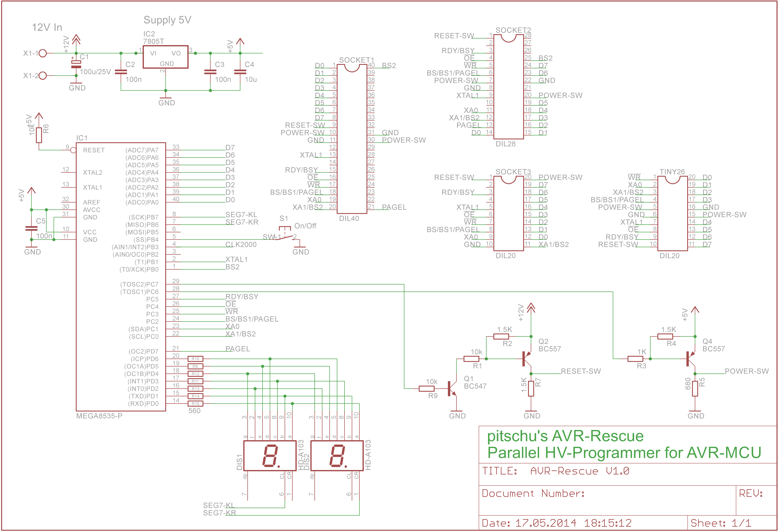Select resistor R2 1.5K symbol
Image resolution: width=778 pixels, height=532 pixels.
point(501,336)
